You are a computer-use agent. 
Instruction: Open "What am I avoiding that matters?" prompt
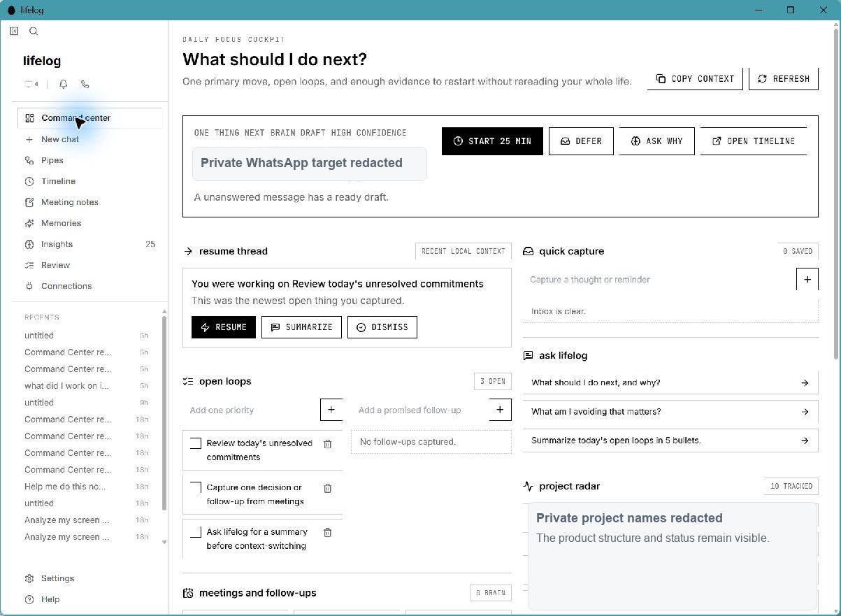[670, 412]
